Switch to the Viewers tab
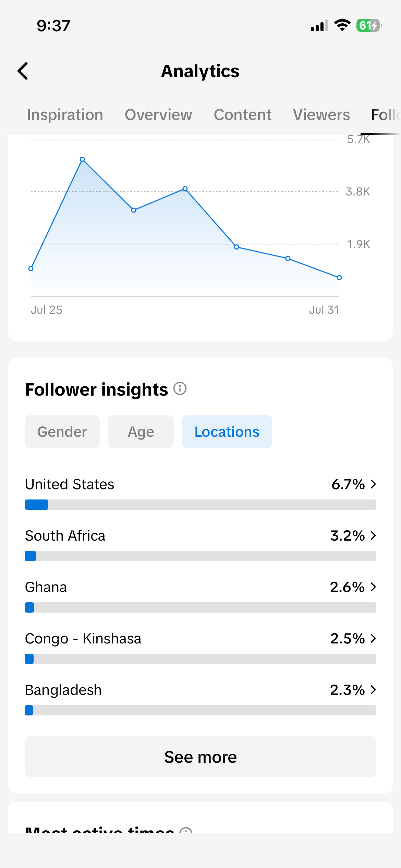This screenshot has height=868, width=401. tap(321, 115)
